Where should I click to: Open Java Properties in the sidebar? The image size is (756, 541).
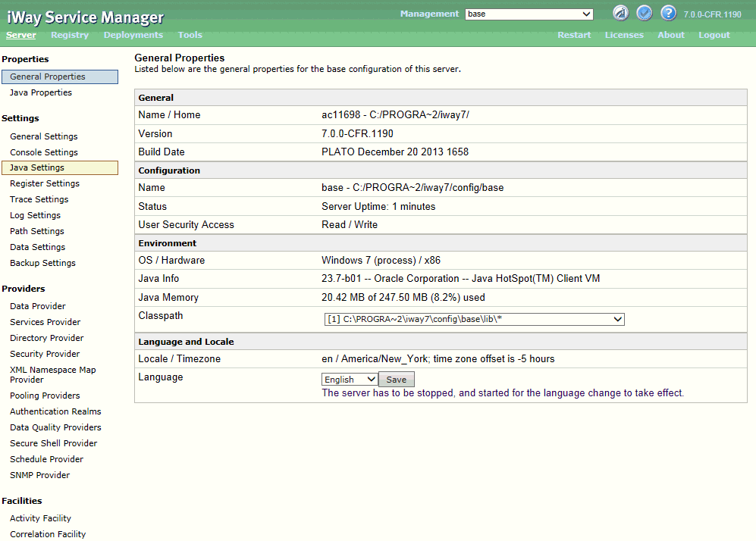[41, 92]
